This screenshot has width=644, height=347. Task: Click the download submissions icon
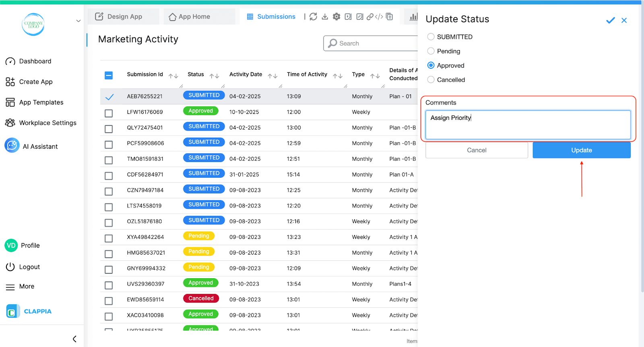pyautogui.click(x=325, y=16)
